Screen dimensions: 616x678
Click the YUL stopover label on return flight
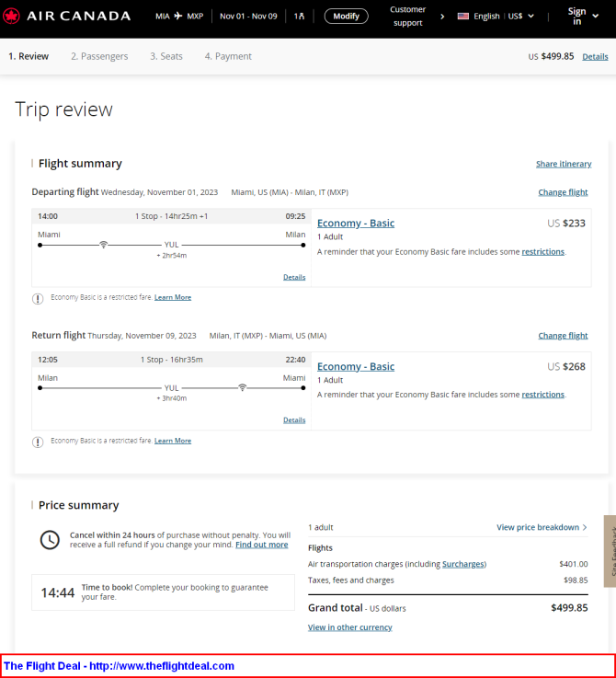tap(172, 388)
